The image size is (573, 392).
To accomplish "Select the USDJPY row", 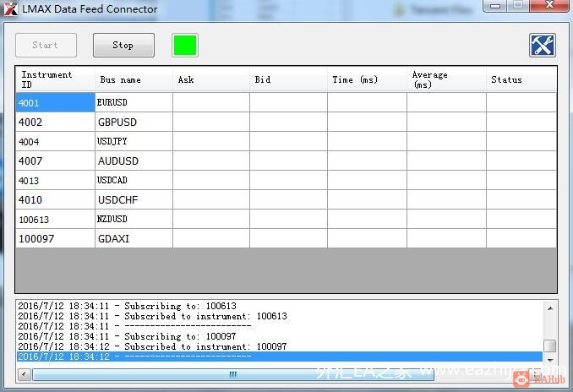I will click(286, 141).
